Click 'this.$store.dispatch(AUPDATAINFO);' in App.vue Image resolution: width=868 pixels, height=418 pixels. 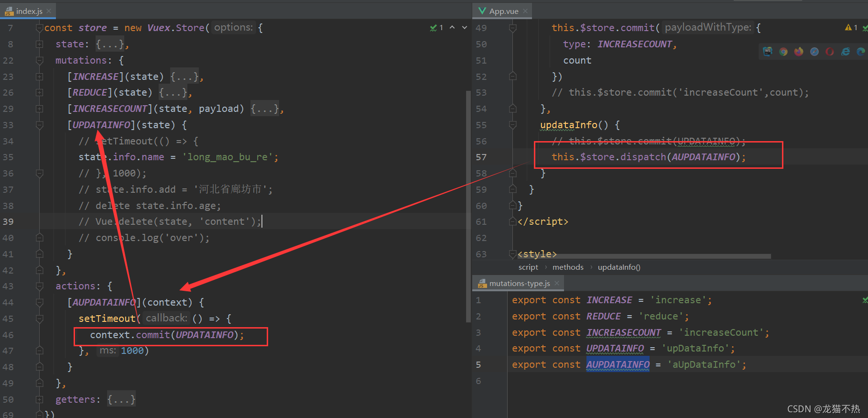[x=649, y=157]
